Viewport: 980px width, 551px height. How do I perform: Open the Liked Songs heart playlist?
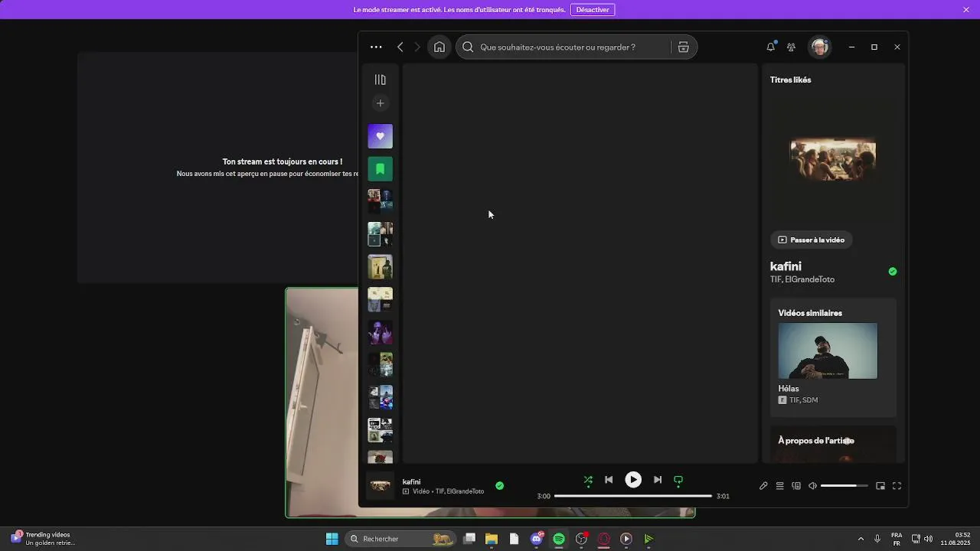coord(380,136)
